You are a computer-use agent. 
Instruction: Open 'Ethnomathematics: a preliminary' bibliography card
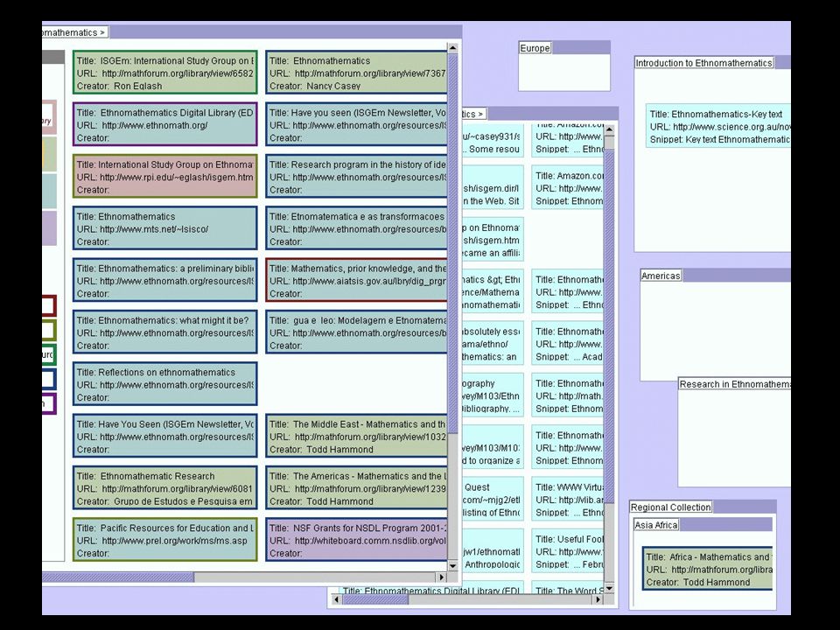(x=165, y=280)
